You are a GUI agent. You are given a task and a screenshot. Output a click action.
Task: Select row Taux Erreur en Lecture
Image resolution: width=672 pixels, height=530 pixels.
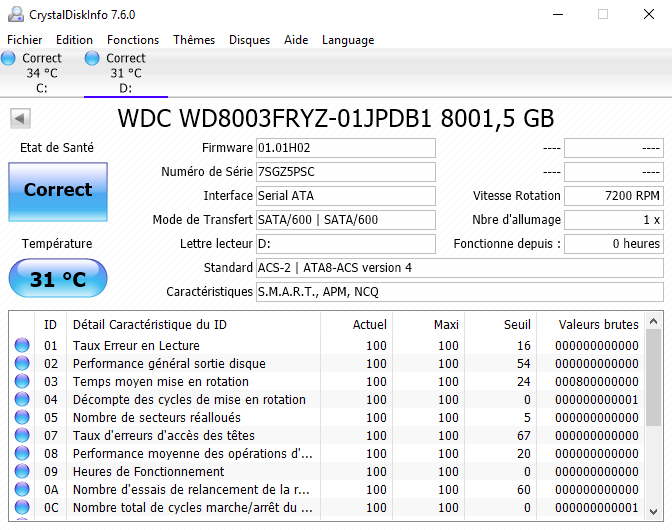[327, 345]
